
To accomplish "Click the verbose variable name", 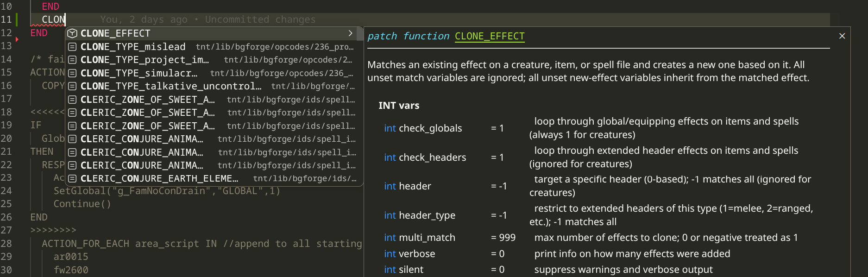I will coord(417,254).
